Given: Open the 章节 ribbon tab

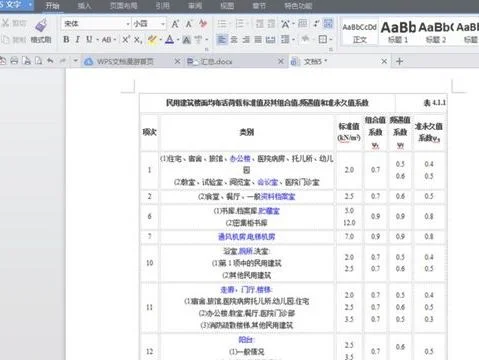Looking at the screenshot, I should [x=259, y=6].
